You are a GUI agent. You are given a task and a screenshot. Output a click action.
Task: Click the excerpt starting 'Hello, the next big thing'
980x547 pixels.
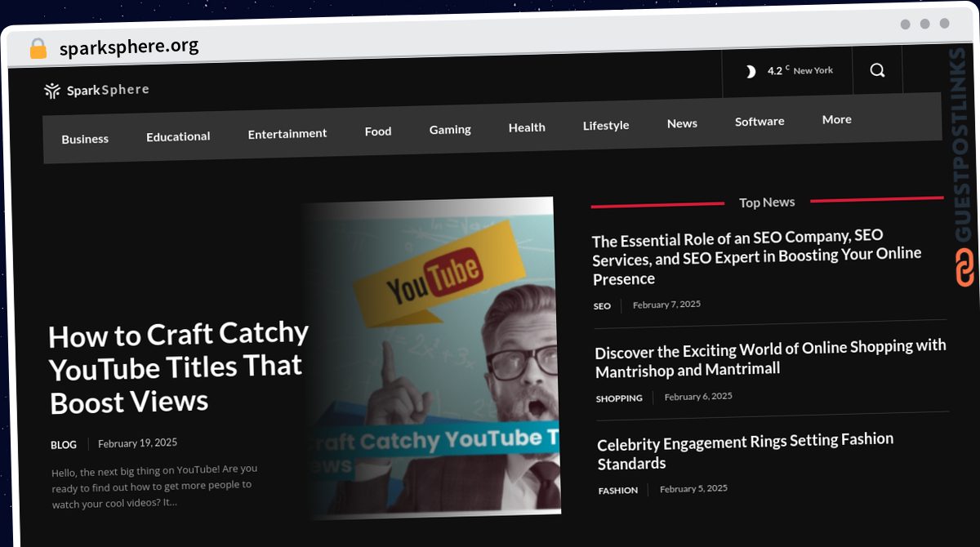point(154,486)
